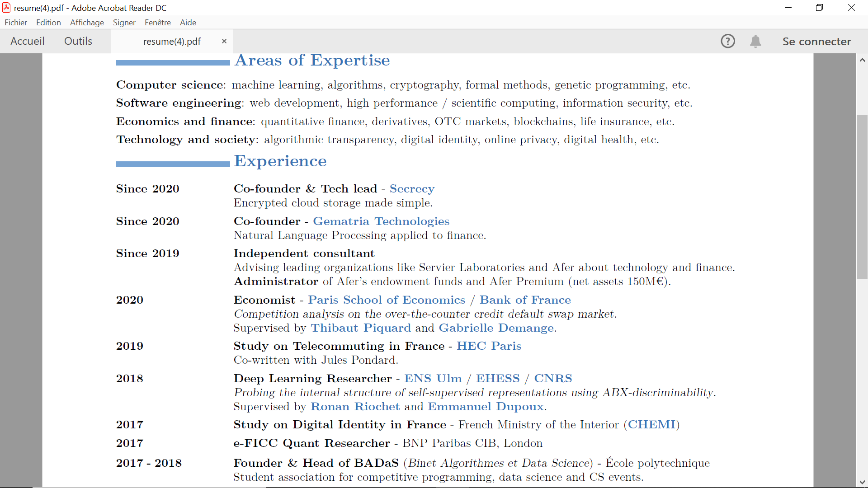Follow the Gabrielle Demange link
The height and width of the screenshot is (488, 868).
coord(496,328)
